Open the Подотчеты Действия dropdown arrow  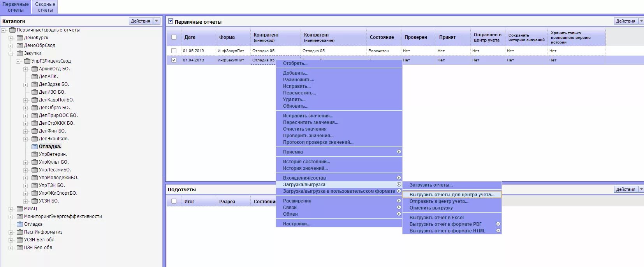(641, 189)
